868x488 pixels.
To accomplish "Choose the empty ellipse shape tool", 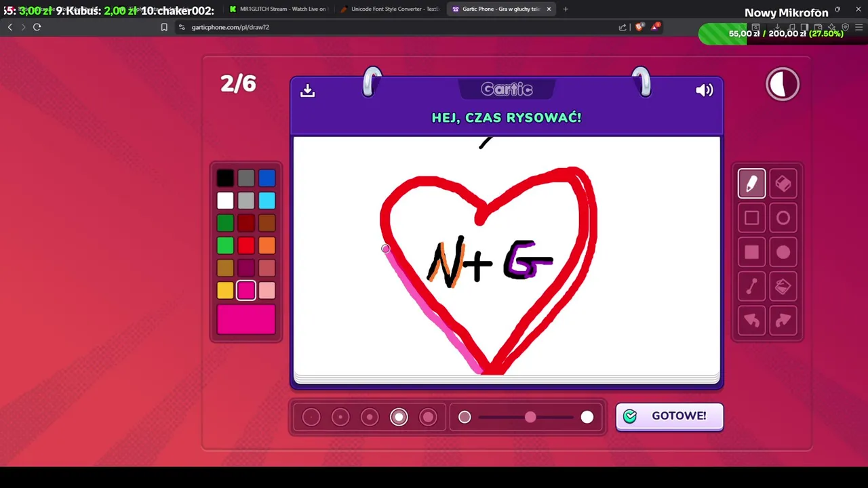I will tap(783, 218).
